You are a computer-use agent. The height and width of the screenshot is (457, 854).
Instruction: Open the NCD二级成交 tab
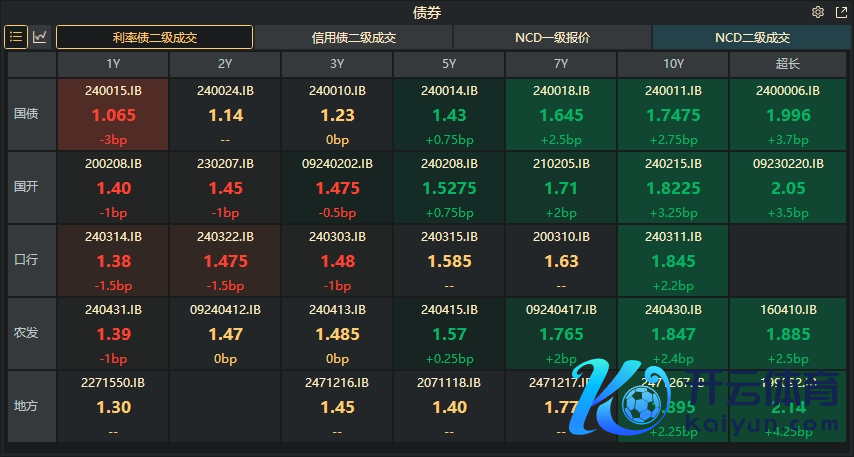pos(751,38)
